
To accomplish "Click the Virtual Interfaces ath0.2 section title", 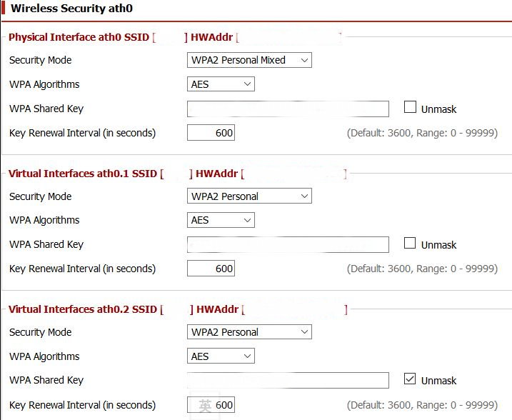I will click(x=83, y=309).
